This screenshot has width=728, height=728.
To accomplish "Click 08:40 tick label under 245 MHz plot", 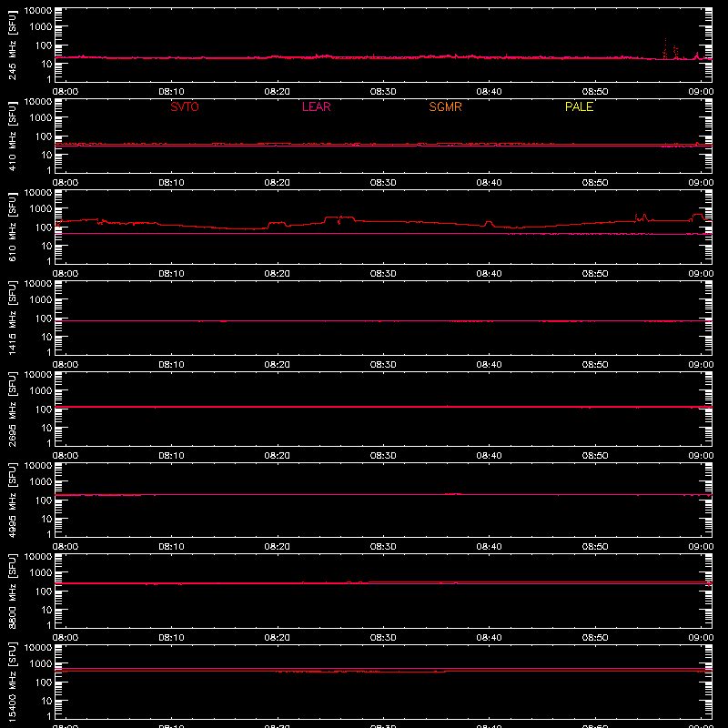I will point(489,92).
